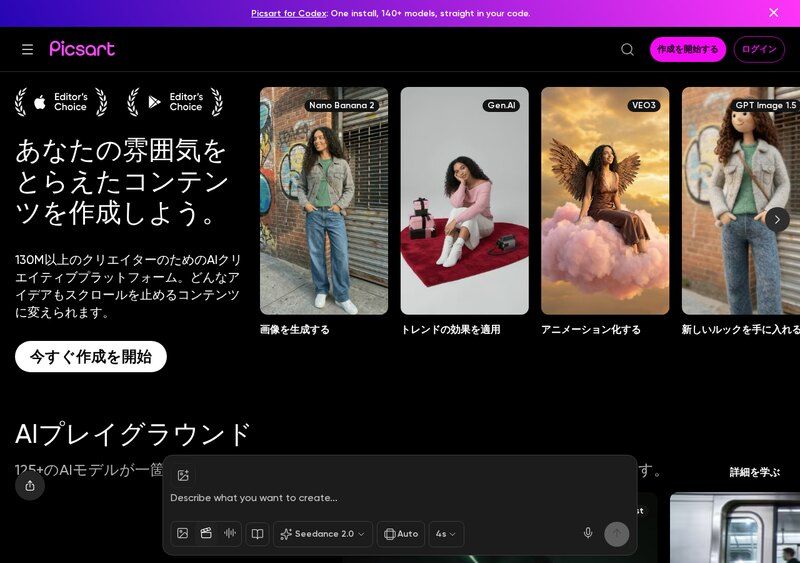Click the Gen.AI label badge
The height and width of the screenshot is (563, 800).
point(501,106)
